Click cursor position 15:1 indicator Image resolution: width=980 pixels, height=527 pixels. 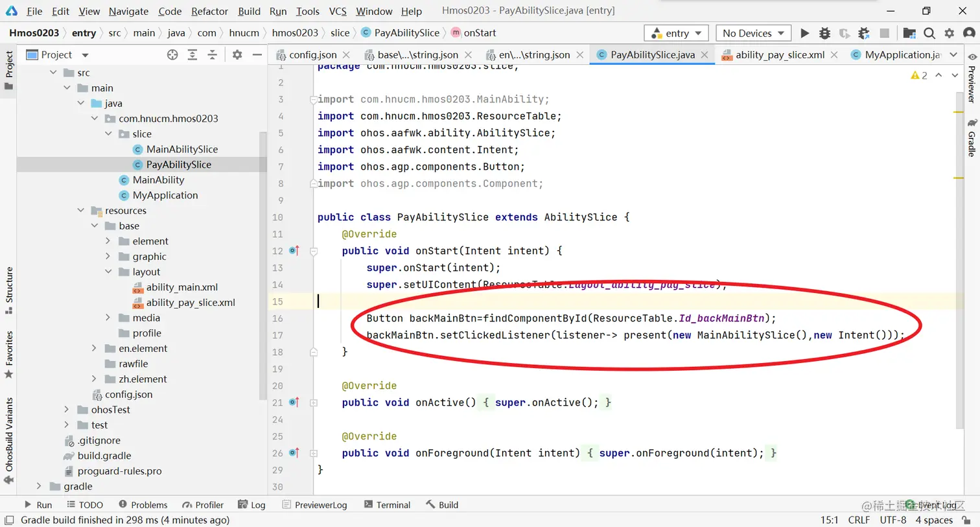(x=829, y=520)
